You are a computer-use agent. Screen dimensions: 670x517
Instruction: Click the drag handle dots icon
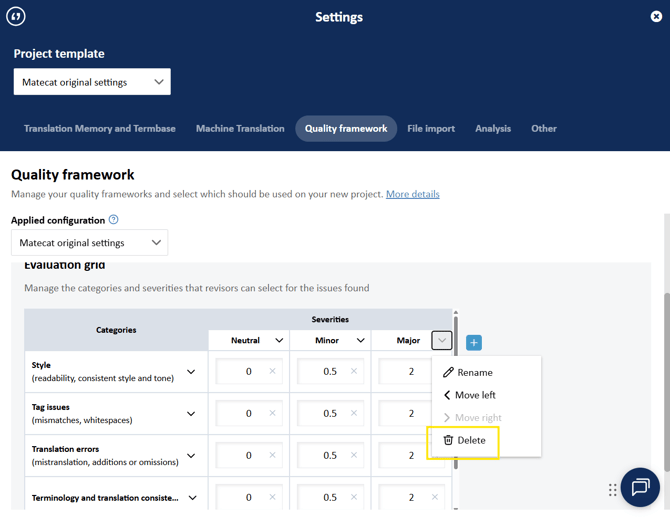tap(612, 490)
